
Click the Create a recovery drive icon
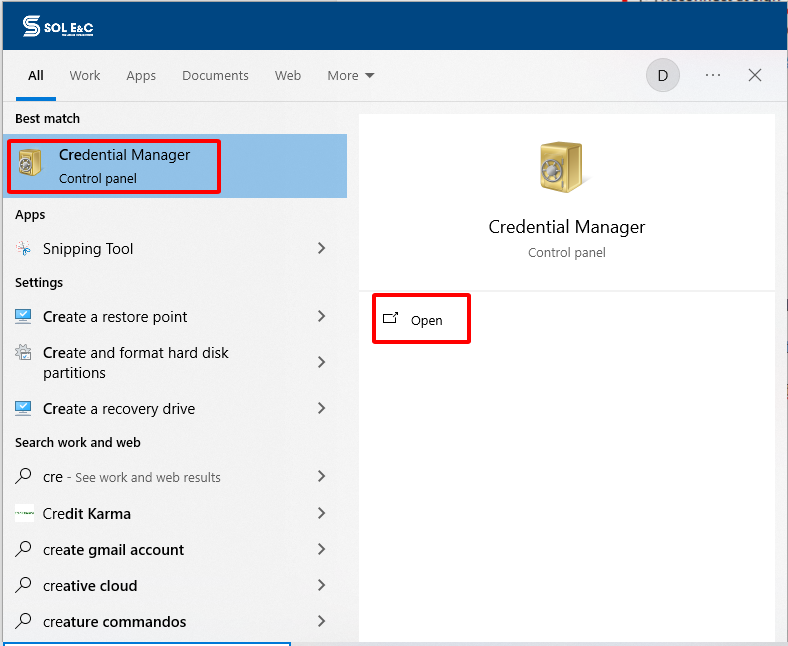[24, 409]
